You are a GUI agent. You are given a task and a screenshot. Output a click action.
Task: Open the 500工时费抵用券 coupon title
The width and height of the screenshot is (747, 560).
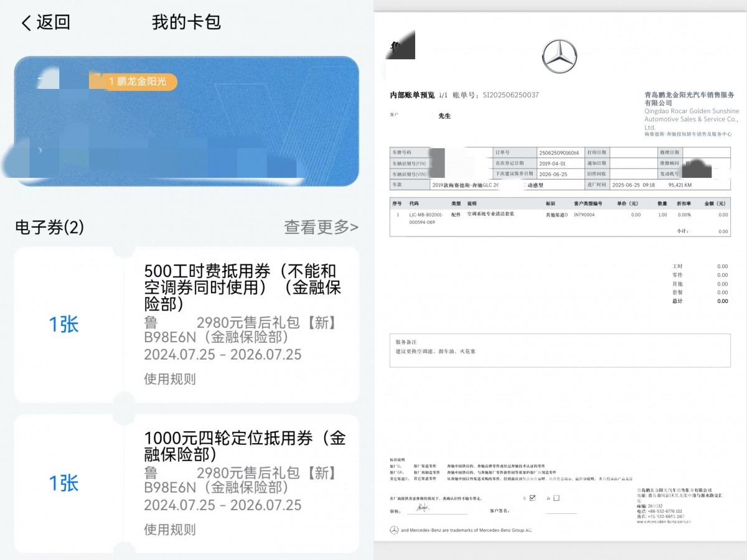[243, 287]
